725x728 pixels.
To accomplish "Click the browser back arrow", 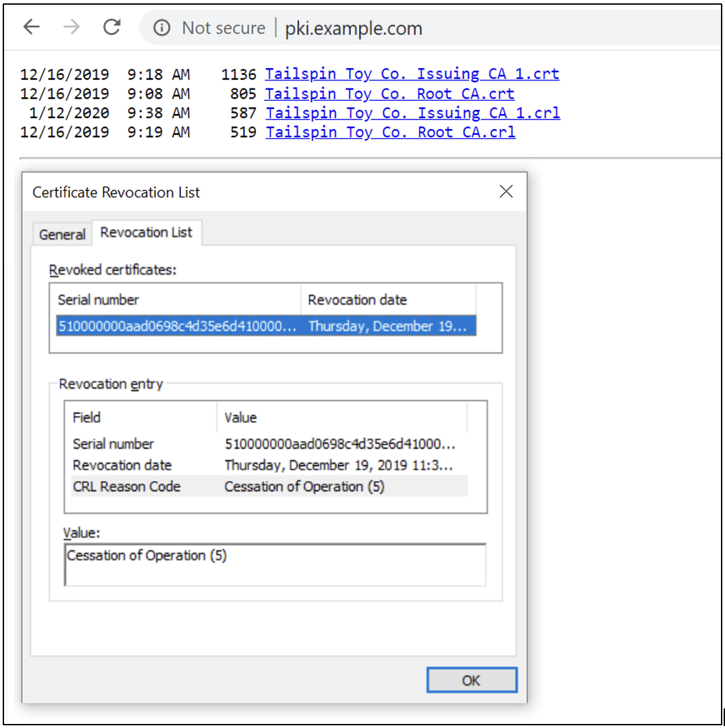I will [32, 27].
